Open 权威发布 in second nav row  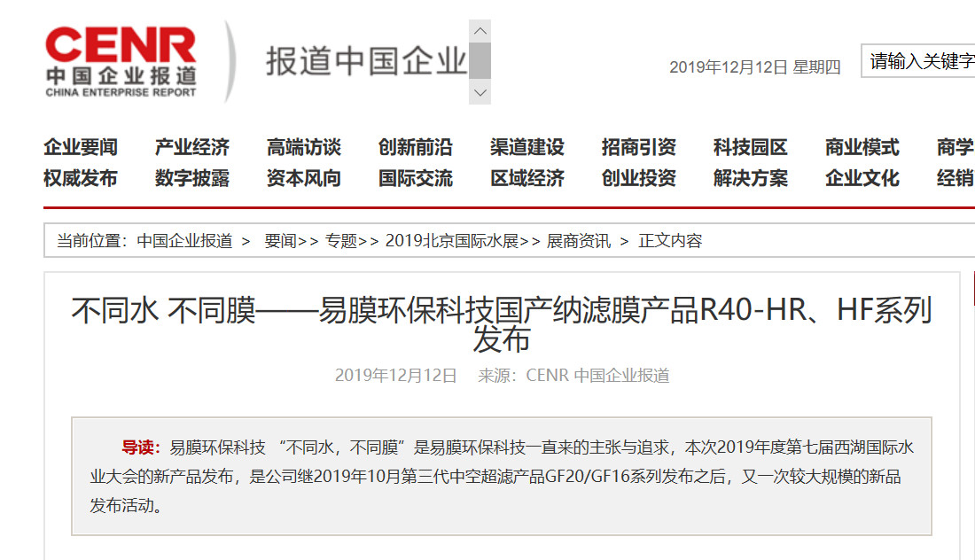(x=81, y=178)
